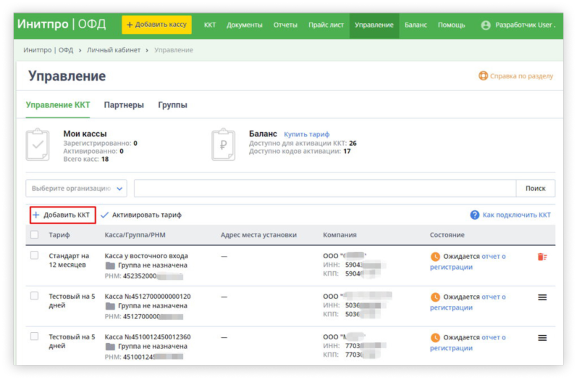Screen dimensions: 577x380
Task: Switch to the Партнеры tab
Action: [x=124, y=105]
